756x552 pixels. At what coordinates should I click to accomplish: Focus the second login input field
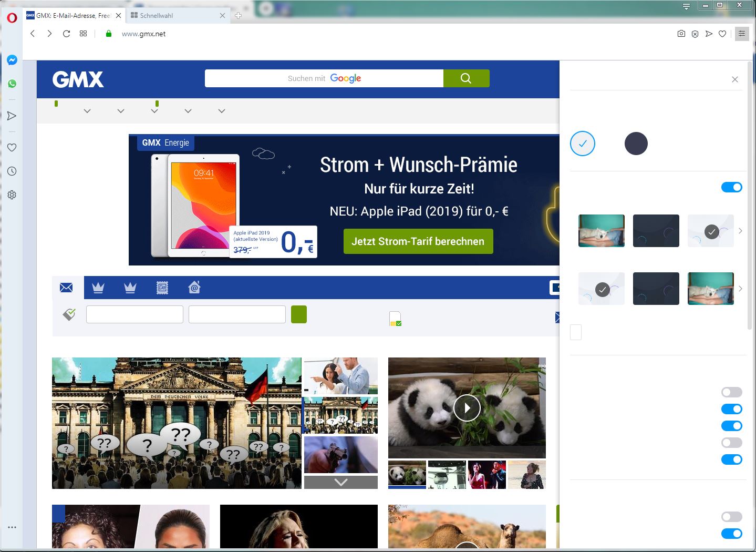pos(237,314)
